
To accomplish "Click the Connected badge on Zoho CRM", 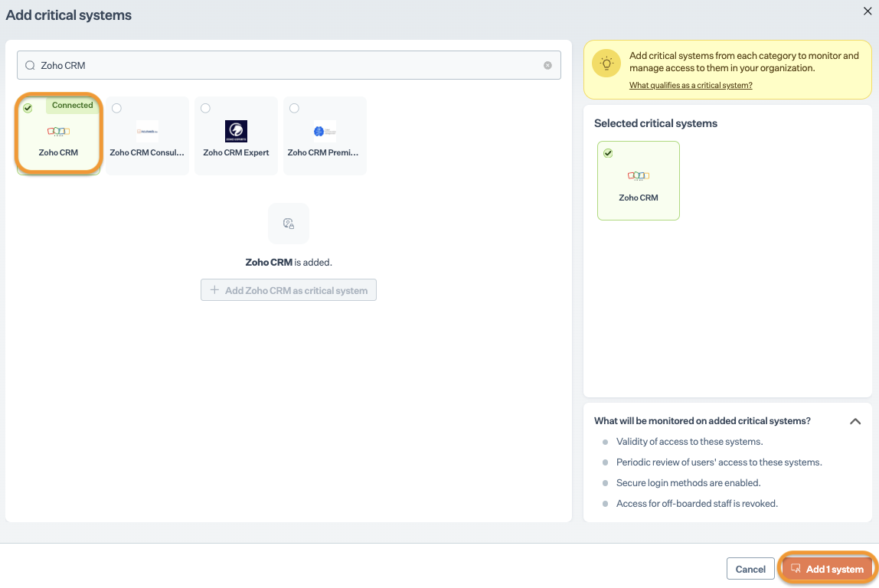I will click(72, 106).
